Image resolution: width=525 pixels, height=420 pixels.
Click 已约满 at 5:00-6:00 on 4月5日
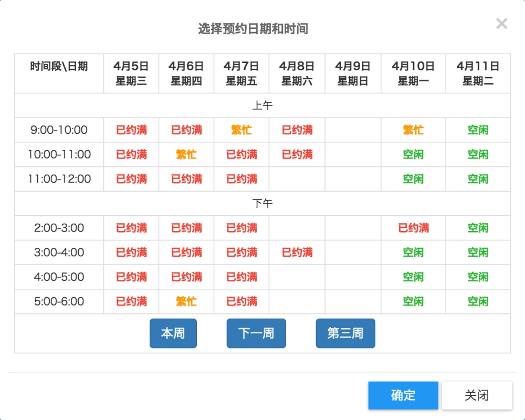pos(131,301)
